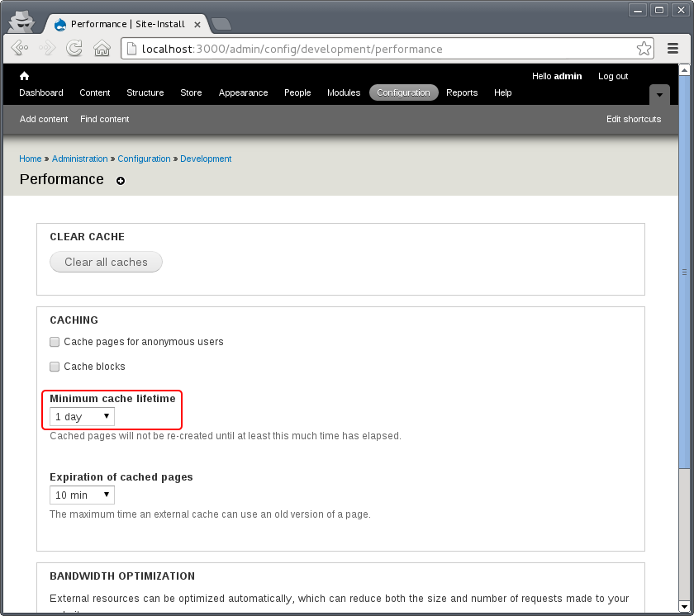694x616 pixels.
Task: Open the Configuration admin menu
Action: [x=404, y=92]
